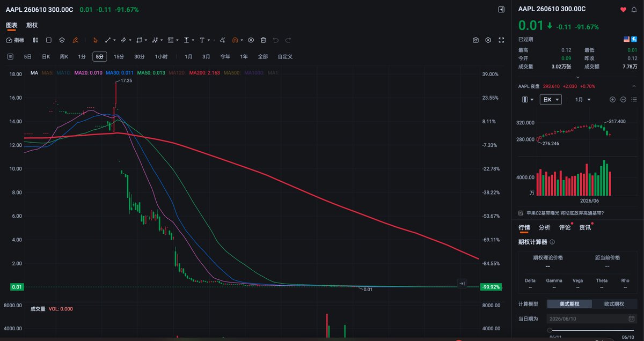
Task: Toggle the orange drawing pencil icon
Action: click(x=76, y=40)
